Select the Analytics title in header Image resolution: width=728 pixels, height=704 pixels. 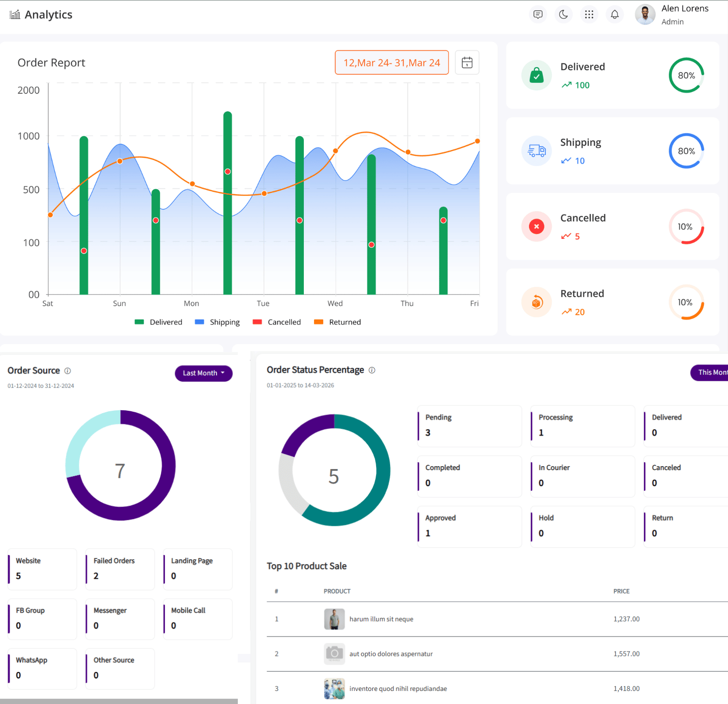tap(49, 14)
